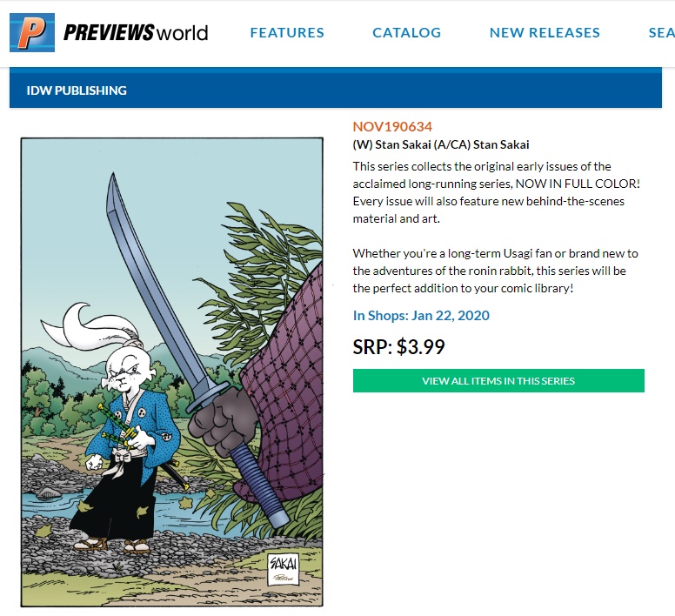This screenshot has height=616, width=675.
Task: Click the orange P Previews logo icon
Action: pyautogui.click(x=32, y=32)
